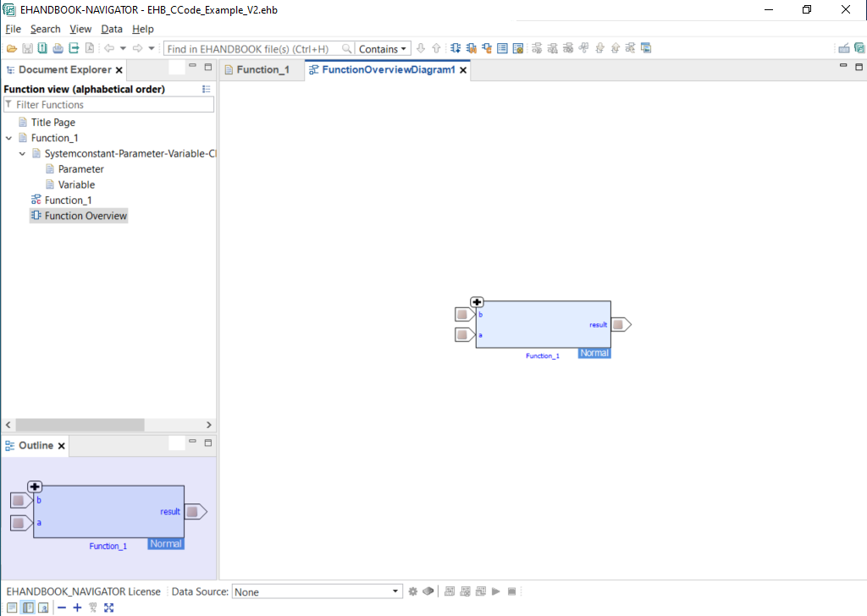Click the print icon in toolbar

[58, 49]
